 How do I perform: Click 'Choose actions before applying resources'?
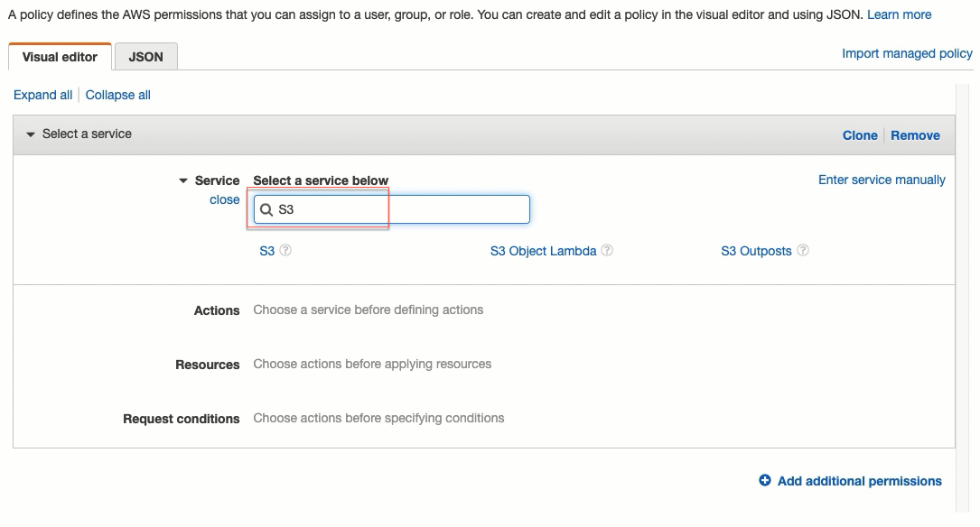click(x=372, y=364)
